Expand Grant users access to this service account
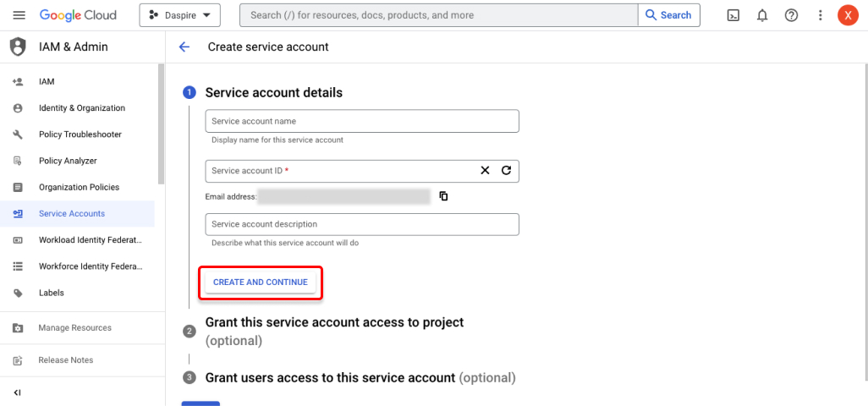Viewport: 868px width, 406px height. click(x=360, y=378)
